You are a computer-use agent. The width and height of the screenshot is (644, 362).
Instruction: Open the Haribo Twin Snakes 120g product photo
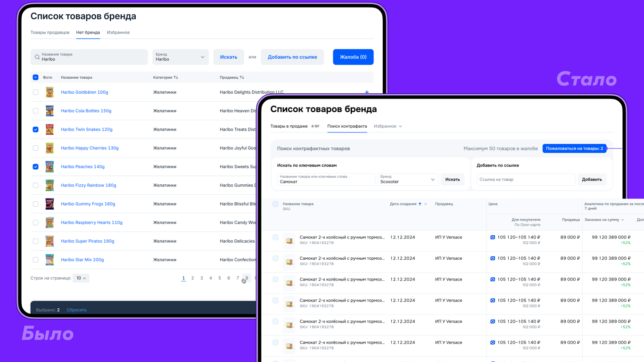(x=50, y=129)
